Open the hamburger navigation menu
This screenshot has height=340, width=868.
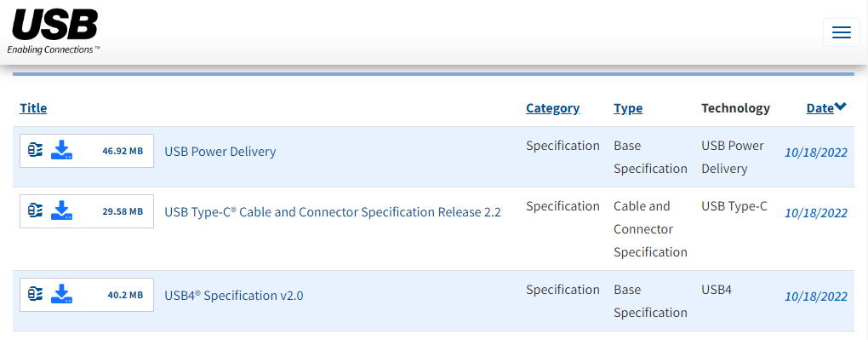841,32
